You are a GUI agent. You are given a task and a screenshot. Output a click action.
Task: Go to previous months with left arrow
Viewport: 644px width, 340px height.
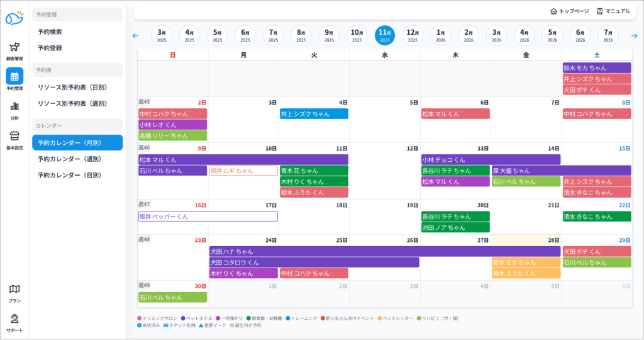click(135, 36)
